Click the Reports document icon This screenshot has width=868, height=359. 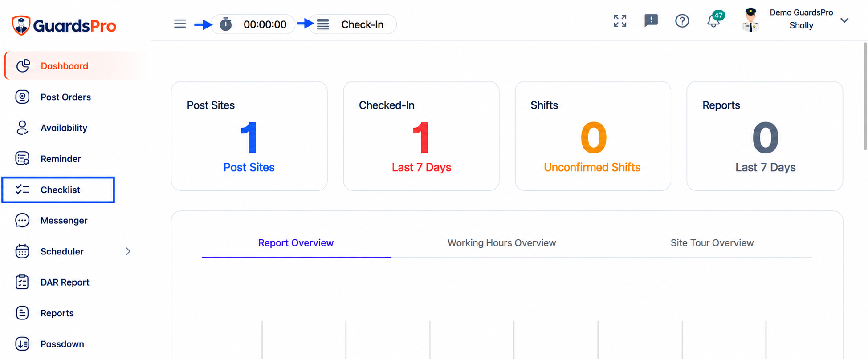click(22, 313)
